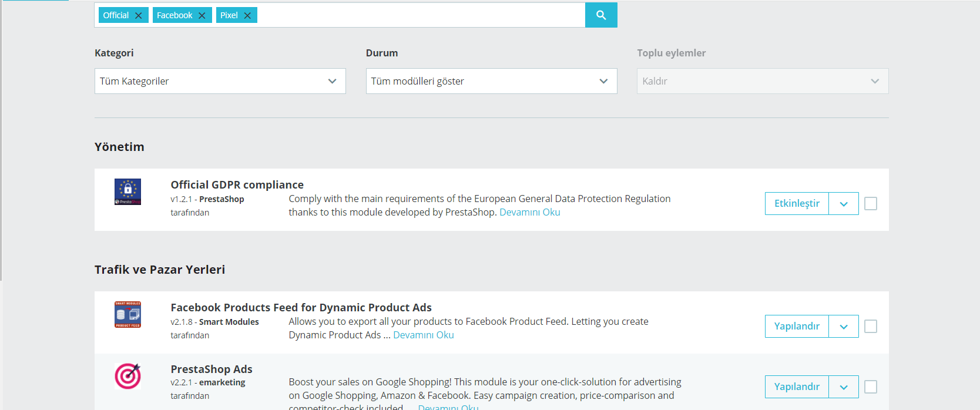Click the Pixel tag label text
980x410 pixels.
tap(229, 15)
